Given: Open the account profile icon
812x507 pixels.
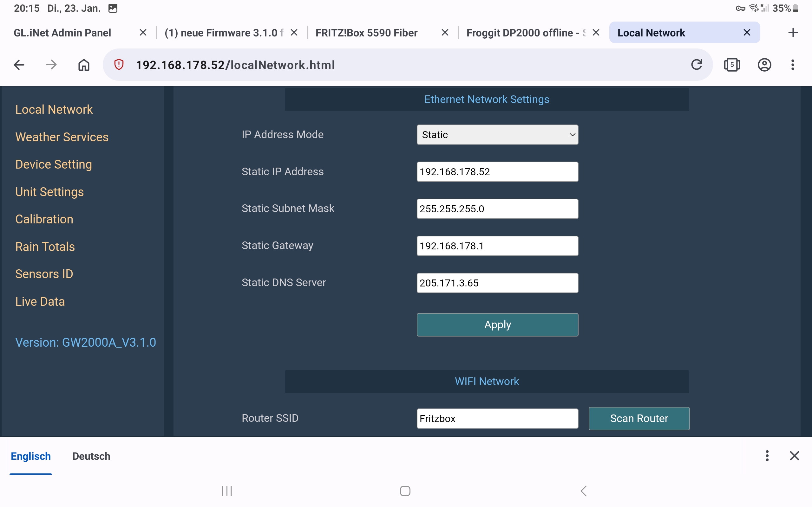Looking at the screenshot, I should [x=764, y=65].
